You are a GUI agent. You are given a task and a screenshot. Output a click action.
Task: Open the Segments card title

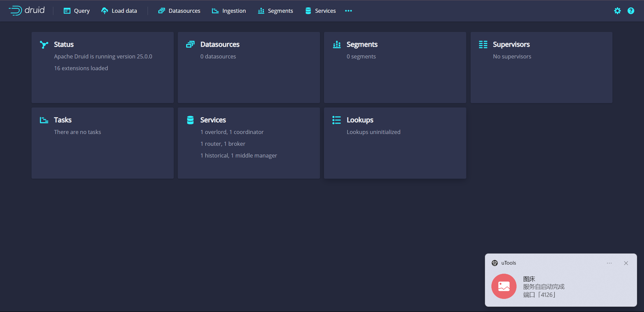[362, 44]
